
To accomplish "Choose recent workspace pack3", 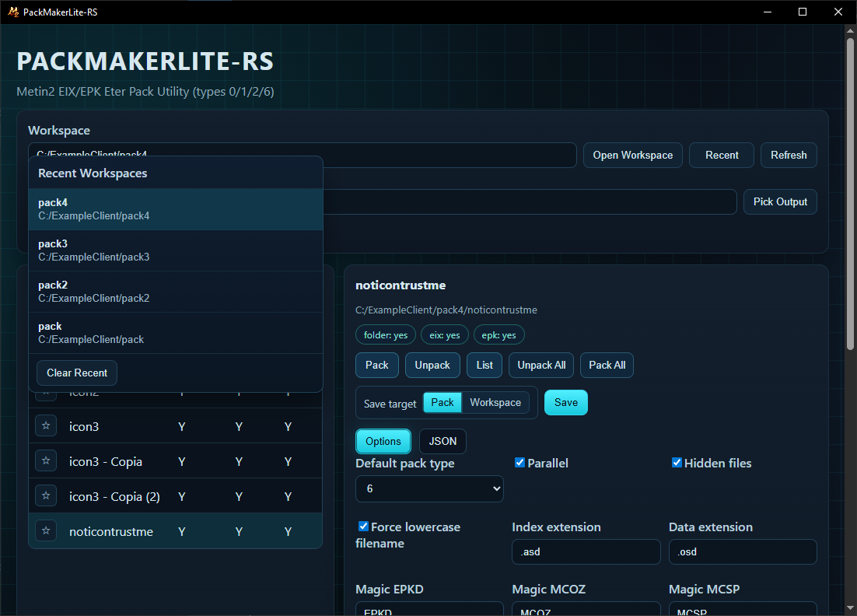I will point(176,250).
